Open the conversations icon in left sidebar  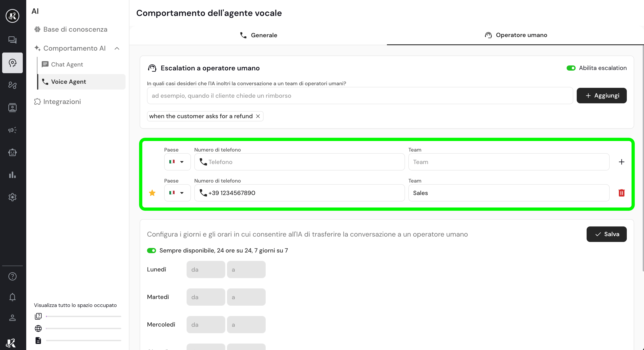12,40
